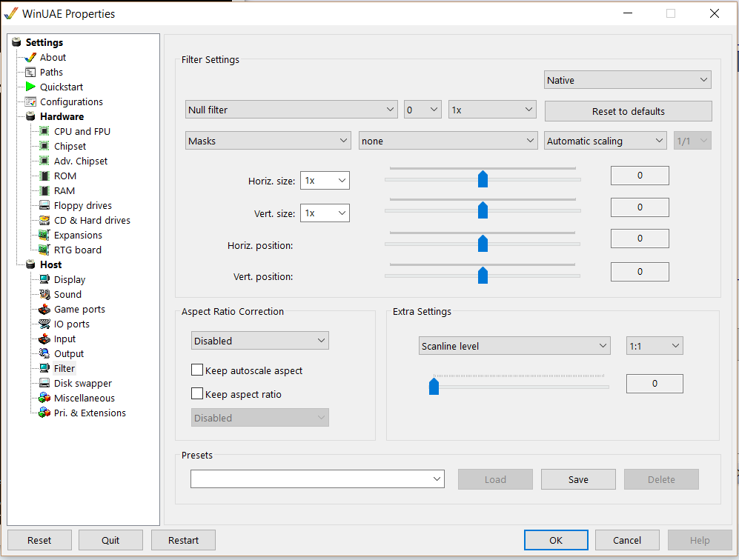This screenshot has height=560, width=739.
Task: Go to the Miscellaneous settings page
Action: [84, 398]
